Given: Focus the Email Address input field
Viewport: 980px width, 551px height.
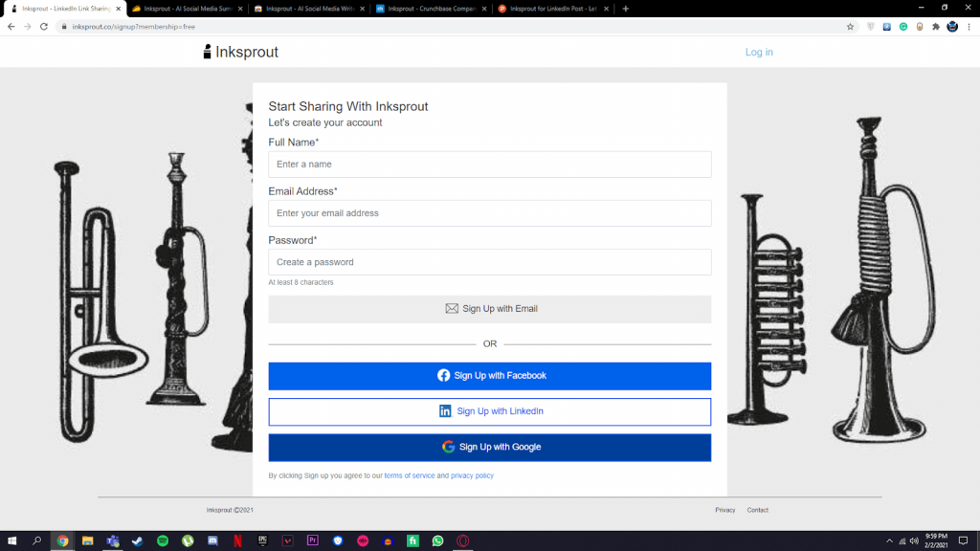Looking at the screenshot, I should click(489, 213).
